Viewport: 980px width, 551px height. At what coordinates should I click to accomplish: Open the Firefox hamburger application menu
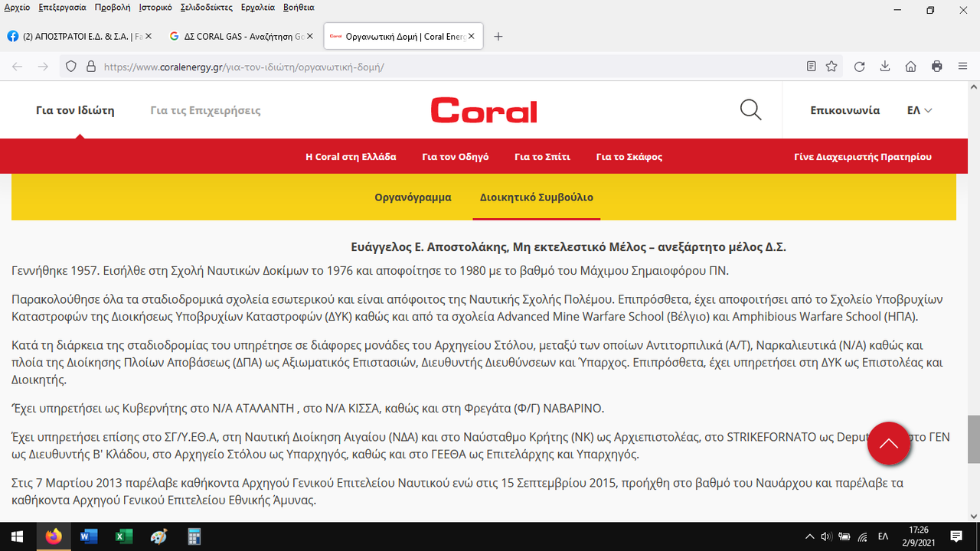click(962, 67)
